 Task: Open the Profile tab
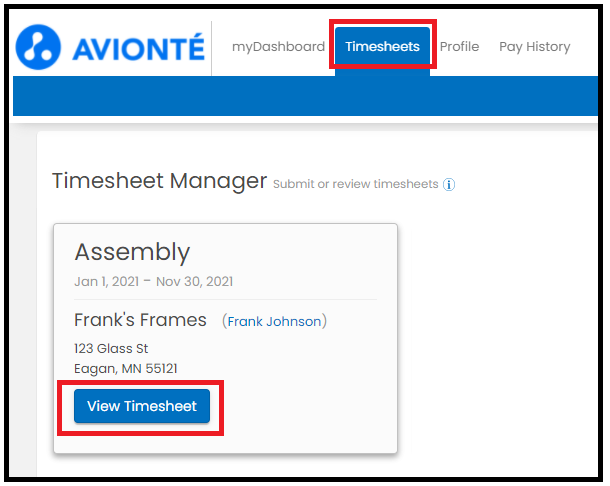[x=459, y=47]
